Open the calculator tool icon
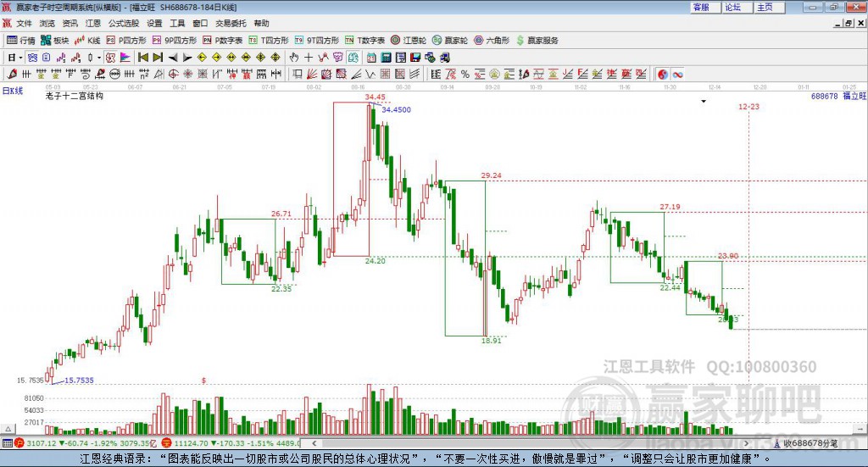The height and width of the screenshot is (467, 868). pos(386,58)
